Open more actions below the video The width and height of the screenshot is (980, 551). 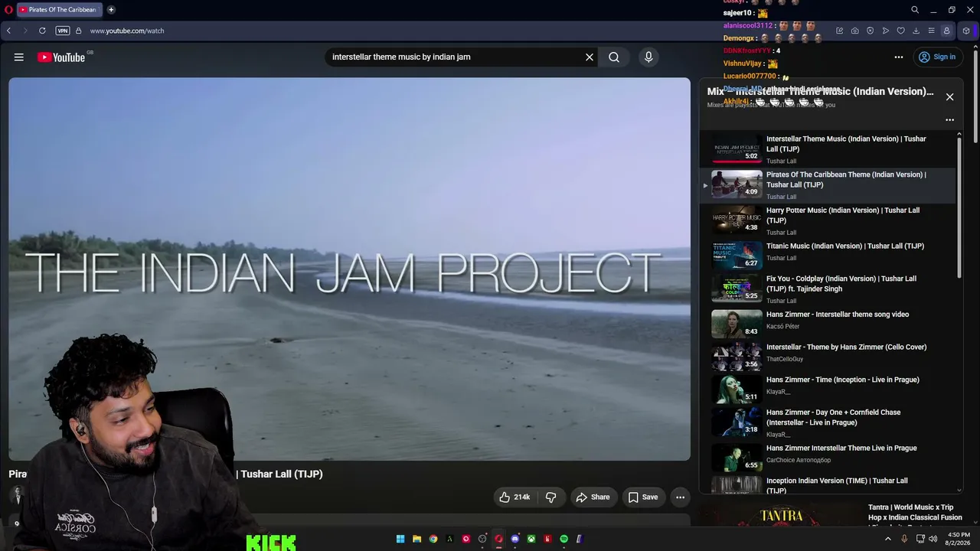tap(680, 497)
